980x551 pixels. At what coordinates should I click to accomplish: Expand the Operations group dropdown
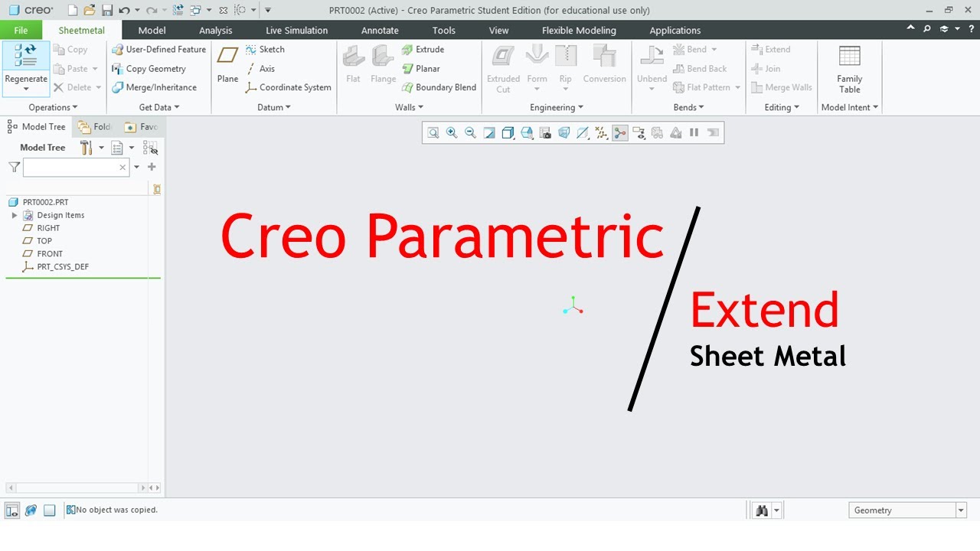(x=54, y=107)
